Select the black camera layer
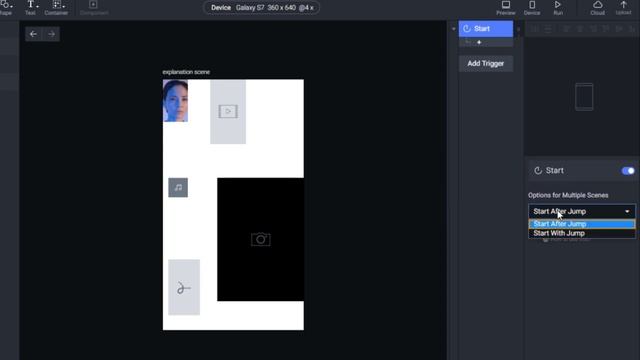The height and width of the screenshot is (360, 640). point(260,240)
